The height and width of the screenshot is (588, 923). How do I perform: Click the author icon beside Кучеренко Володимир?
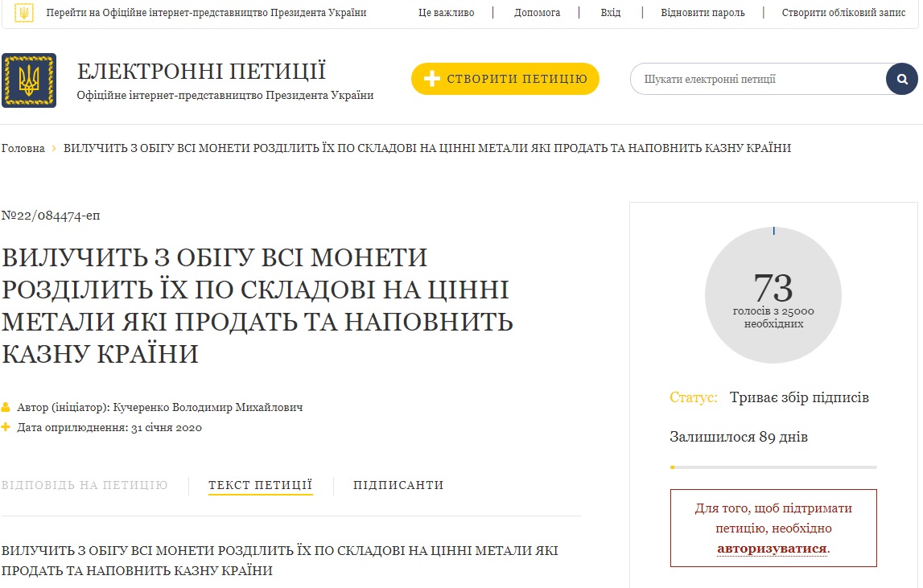(x=7, y=407)
